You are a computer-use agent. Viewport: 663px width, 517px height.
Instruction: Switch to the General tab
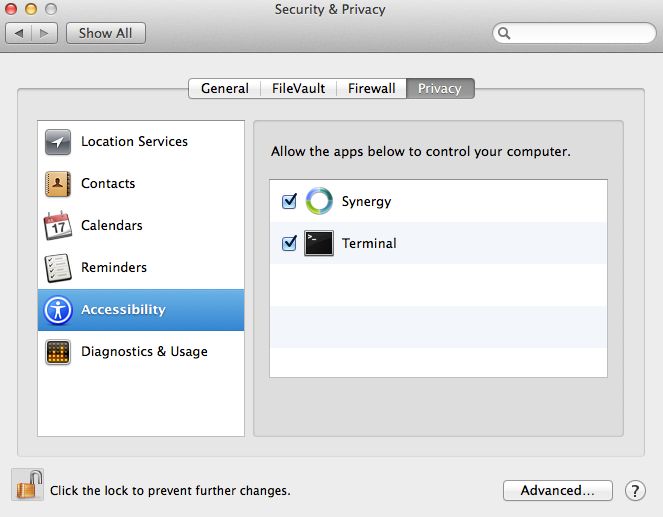(225, 88)
